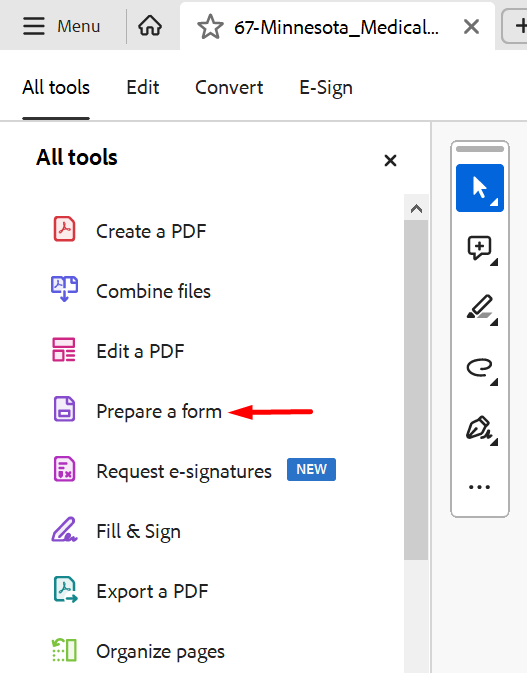This screenshot has width=527, height=673.
Task: Close the All tools panel
Action: pyautogui.click(x=390, y=161)
